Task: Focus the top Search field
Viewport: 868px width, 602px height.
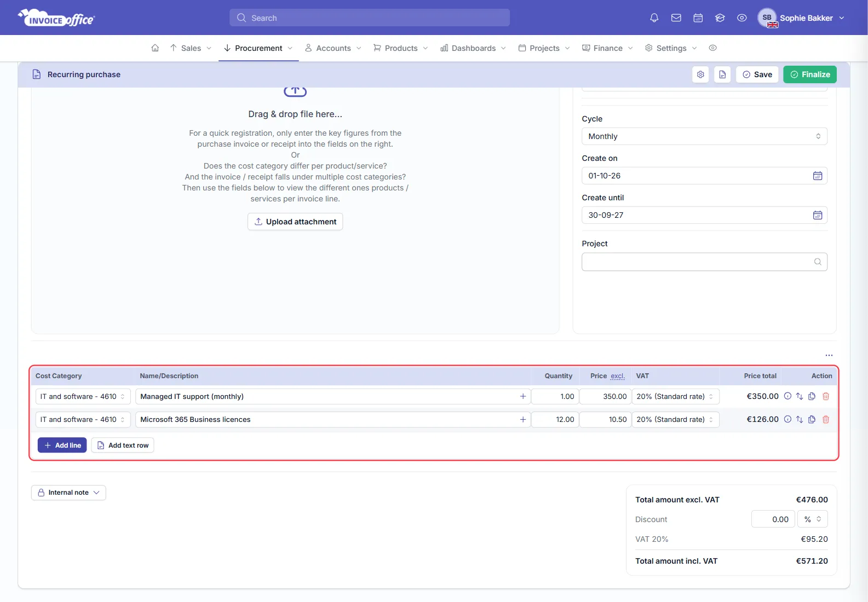Action: click(x=370, y=18)
